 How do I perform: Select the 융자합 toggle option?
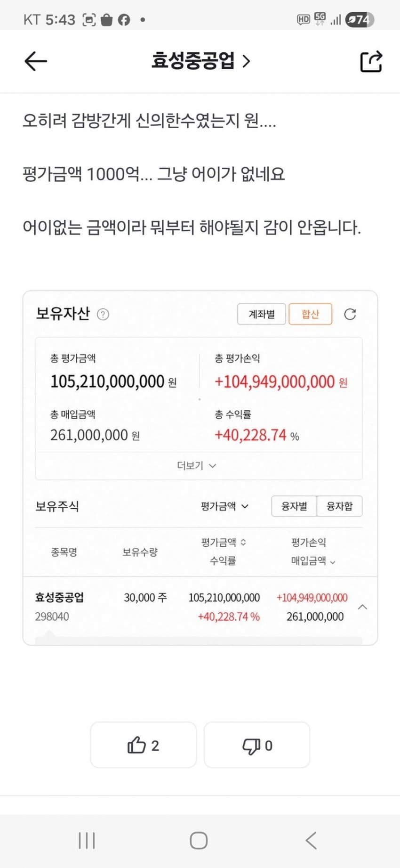tap(339, 506)
